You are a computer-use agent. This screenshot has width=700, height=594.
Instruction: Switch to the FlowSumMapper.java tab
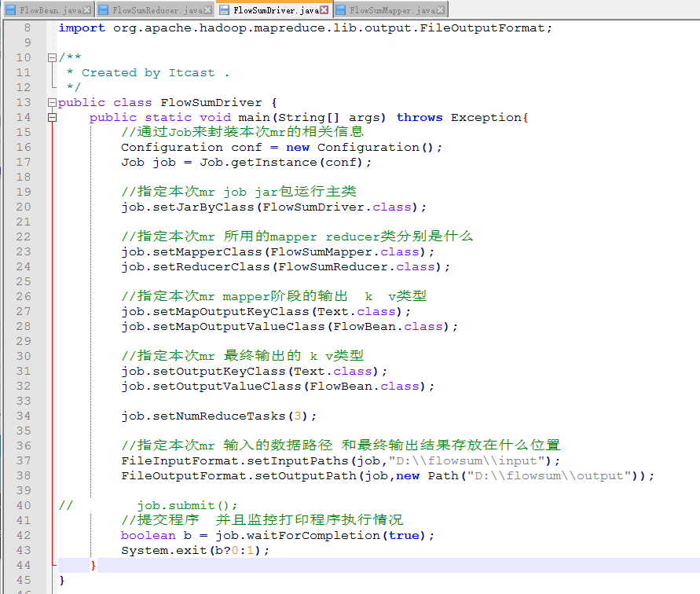pos(390,10)
